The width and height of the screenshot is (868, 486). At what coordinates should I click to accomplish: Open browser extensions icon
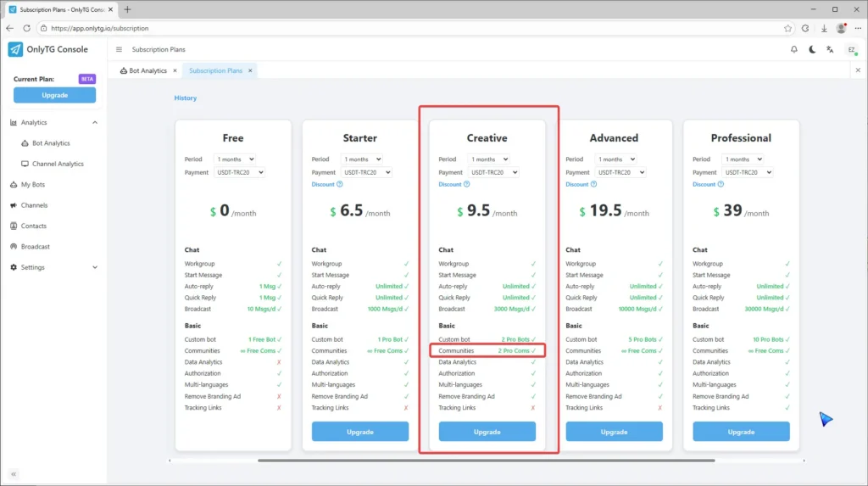pyautogui.click(x=805, y=28)
